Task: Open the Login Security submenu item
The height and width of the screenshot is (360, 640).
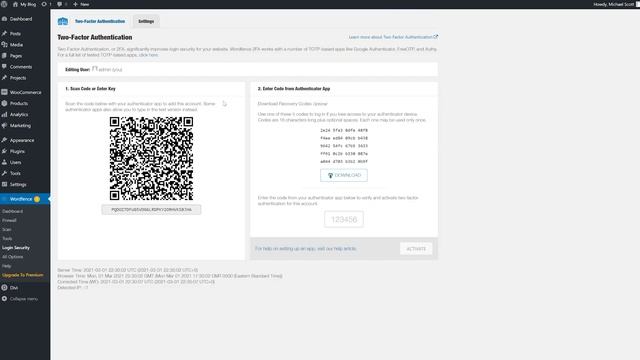Action: (x=16, y=247)
